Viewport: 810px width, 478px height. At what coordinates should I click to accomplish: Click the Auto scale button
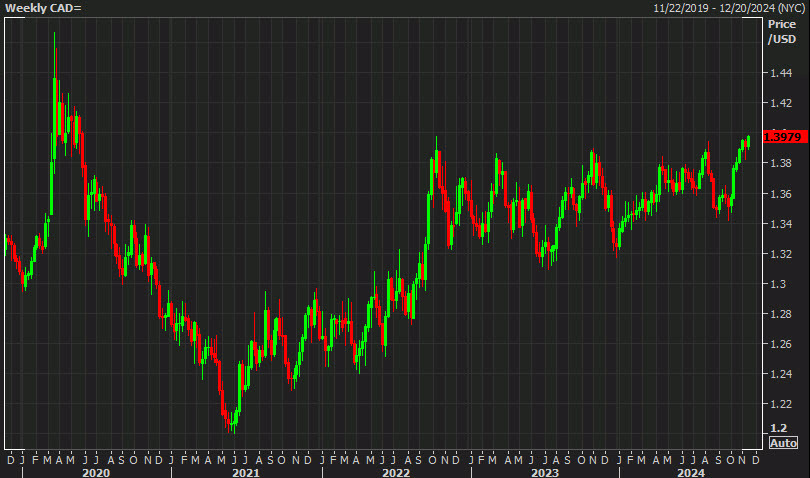[x=783, y=443]
